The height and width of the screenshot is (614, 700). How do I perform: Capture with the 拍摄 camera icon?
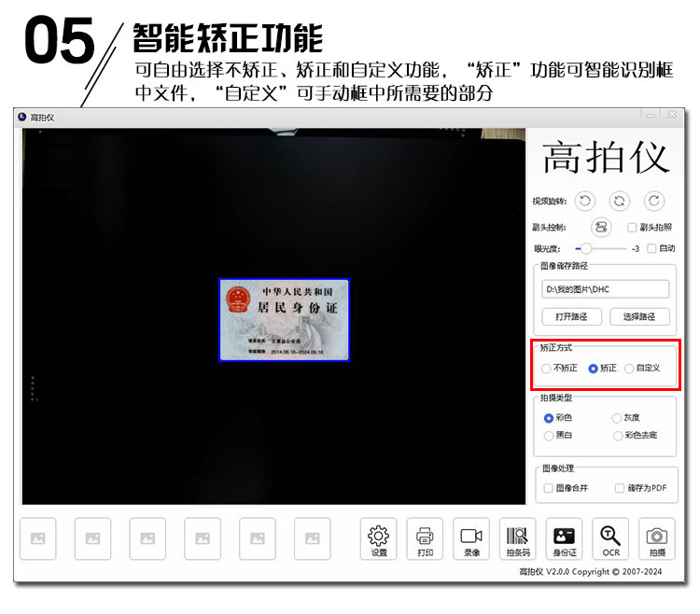[x=657, y=538]
